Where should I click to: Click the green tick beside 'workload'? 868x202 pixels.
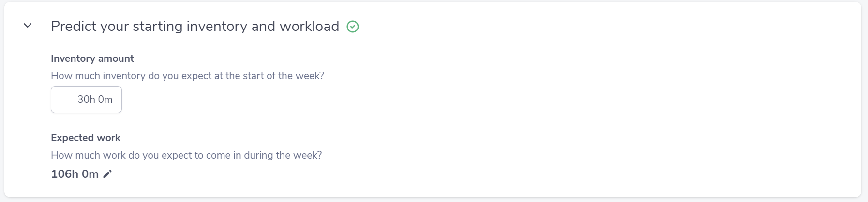[x=353, y=27]
